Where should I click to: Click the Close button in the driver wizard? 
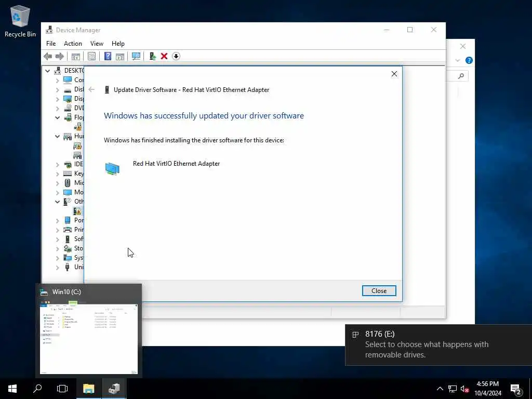(x=379, y=291)
